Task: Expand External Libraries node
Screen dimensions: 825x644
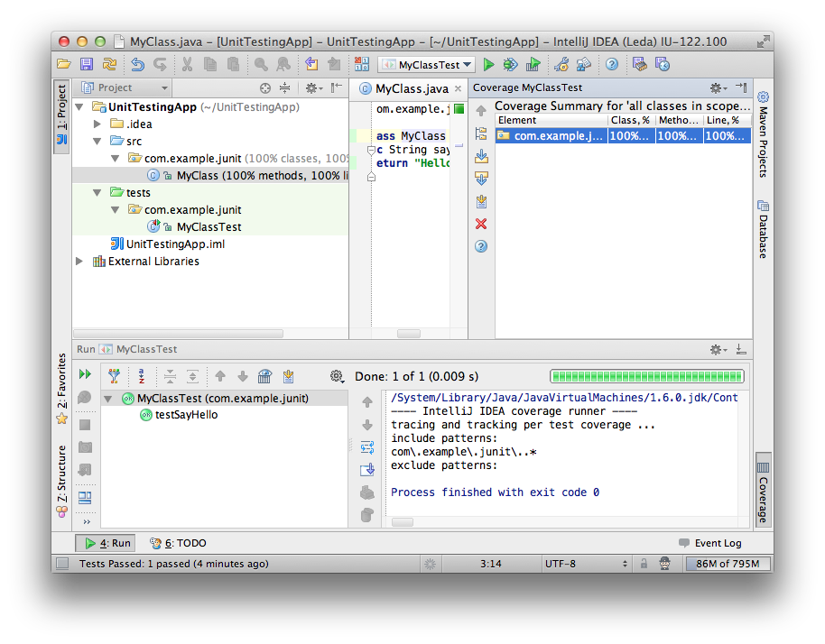Action: coord(79,262)
